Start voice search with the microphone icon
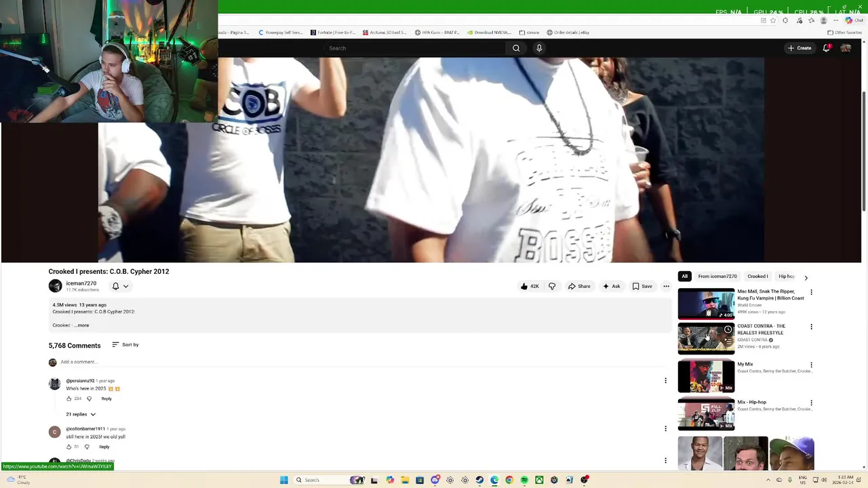This screenshot has height=488, width=868. (539, 48)
